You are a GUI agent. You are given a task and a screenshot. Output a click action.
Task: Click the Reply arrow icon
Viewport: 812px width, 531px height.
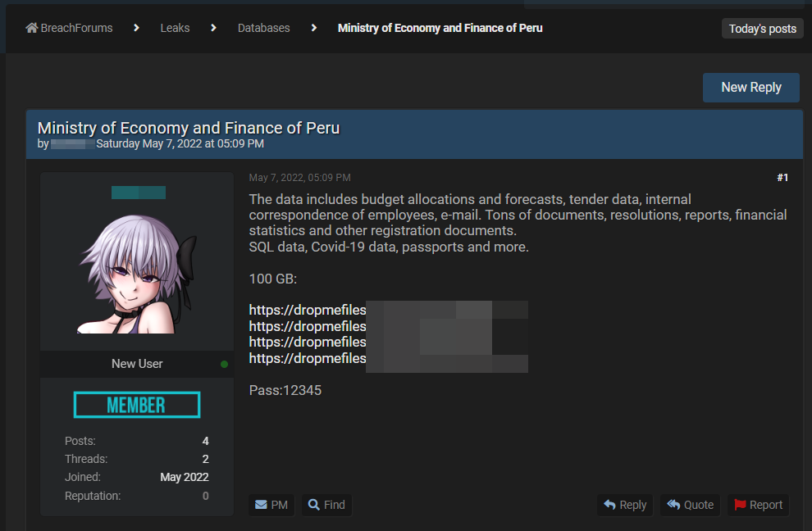pyautogui.click(x=609, y=505)
